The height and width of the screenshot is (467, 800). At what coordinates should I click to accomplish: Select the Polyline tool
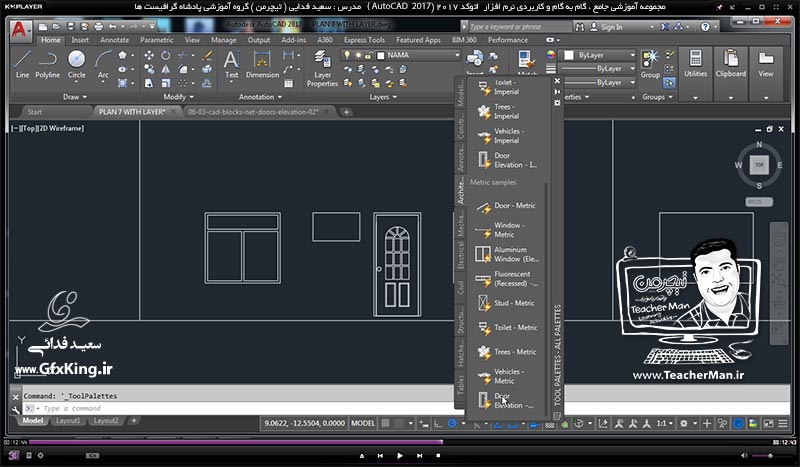point(47,64)
